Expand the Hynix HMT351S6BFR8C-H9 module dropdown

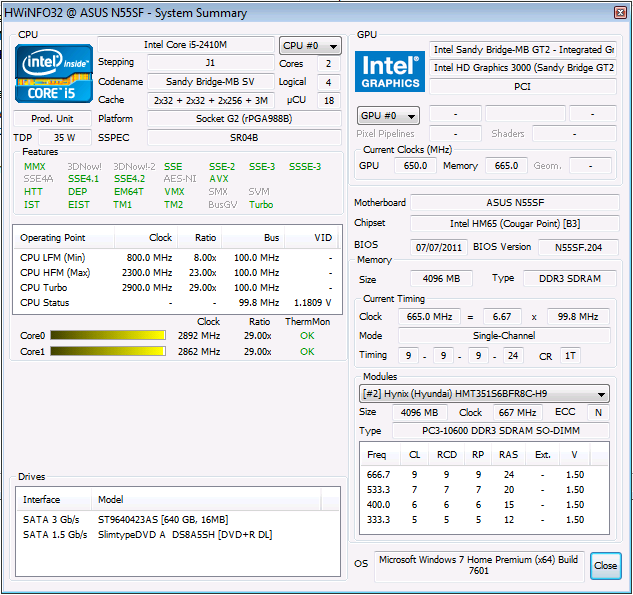(484, 394)
